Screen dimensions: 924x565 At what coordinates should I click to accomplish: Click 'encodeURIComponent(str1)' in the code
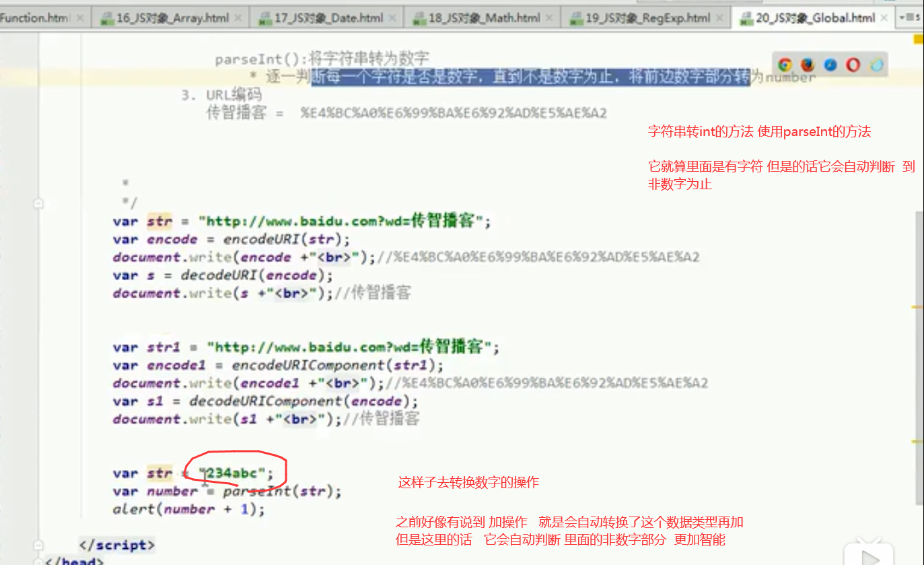[334, 365]
